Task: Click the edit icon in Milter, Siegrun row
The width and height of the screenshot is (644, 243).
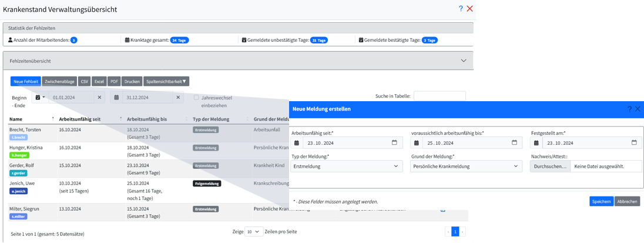Action: [x=443, y=209]
